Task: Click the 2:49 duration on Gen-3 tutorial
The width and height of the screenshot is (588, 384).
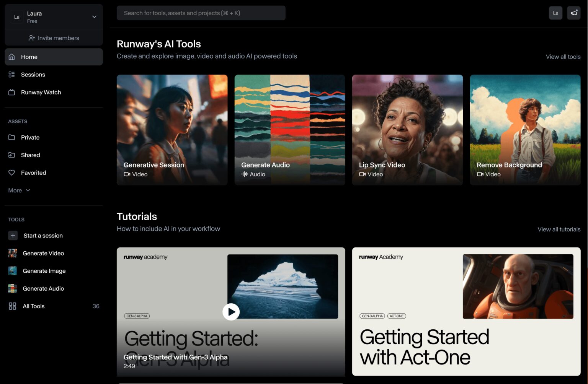Action: (x=129, y=366)
